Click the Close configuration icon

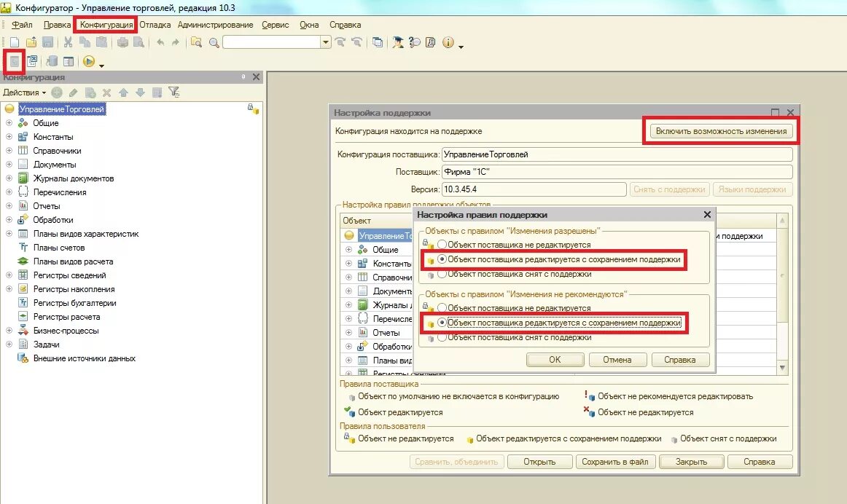pos(32,61)
